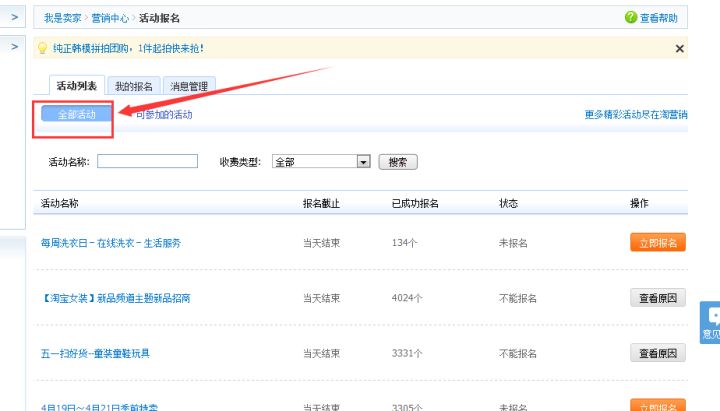The width and height of the screenshot is (720, 411).
Task: Click the lightbulb icon in the notice bar
Action: 42,48
